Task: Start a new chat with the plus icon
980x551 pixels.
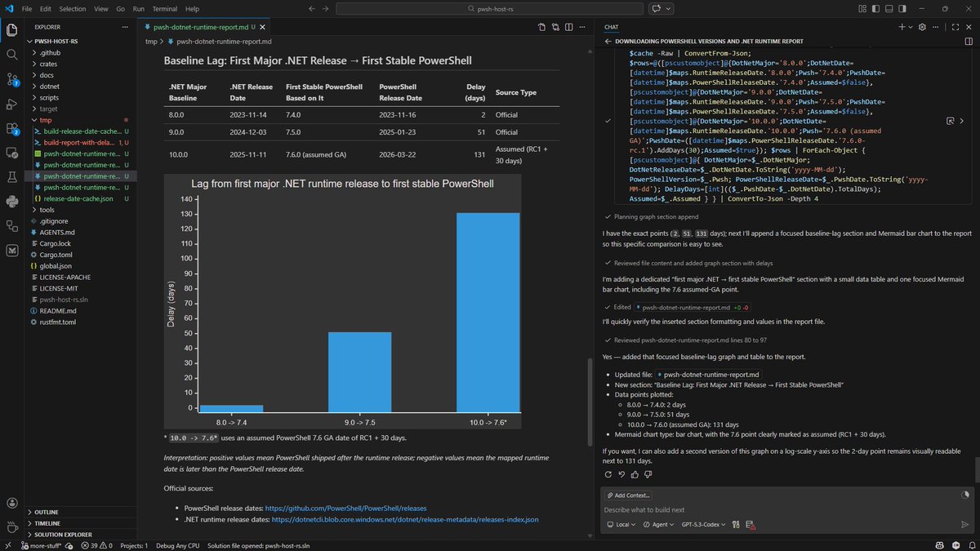Action: 902,27
